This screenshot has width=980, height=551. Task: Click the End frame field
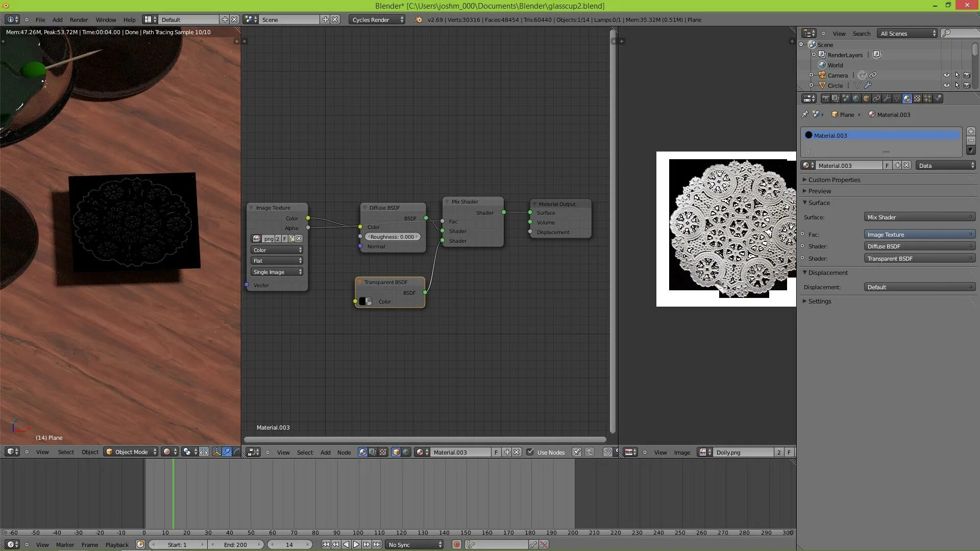point(235,544)
